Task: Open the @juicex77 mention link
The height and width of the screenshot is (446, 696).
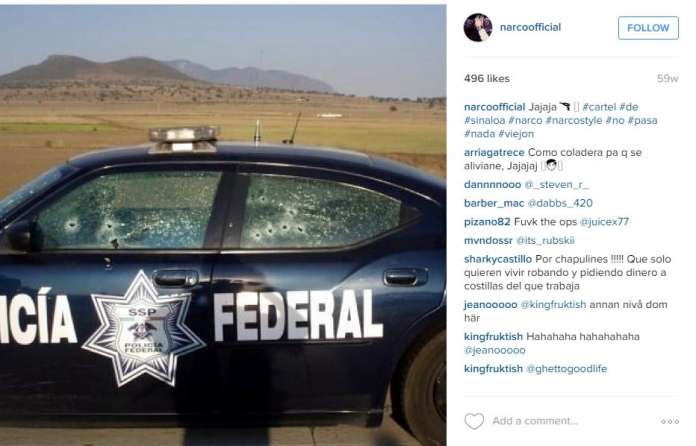Action: 605,221
